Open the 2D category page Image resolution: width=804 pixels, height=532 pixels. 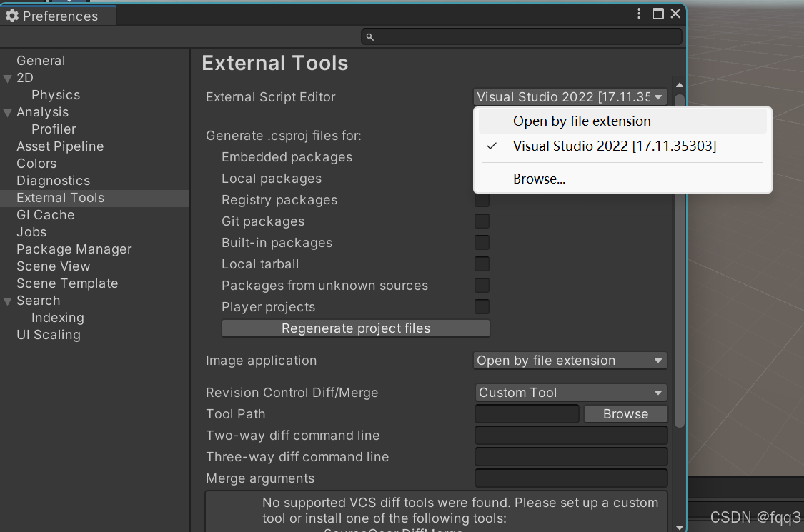(x=25, y=78)
